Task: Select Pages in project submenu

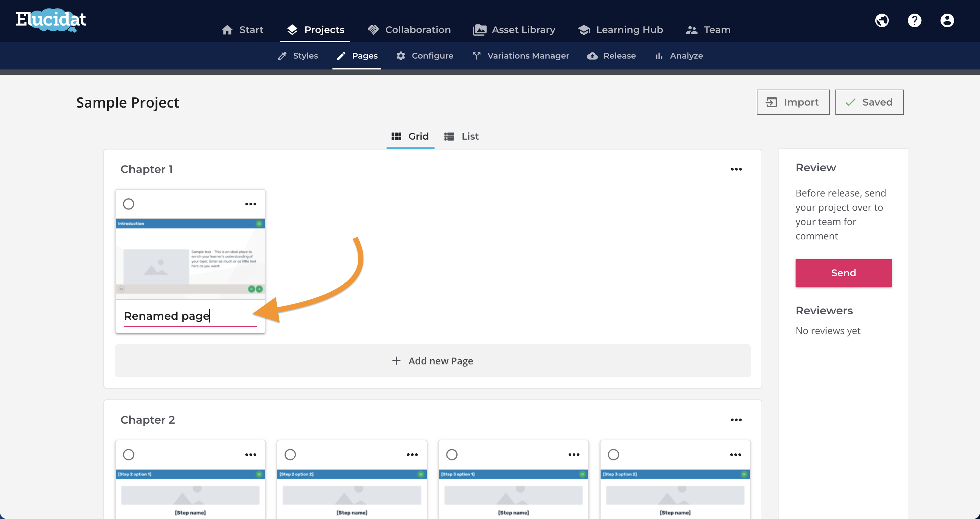Action: pyautogui.click(x=357, y=56)
